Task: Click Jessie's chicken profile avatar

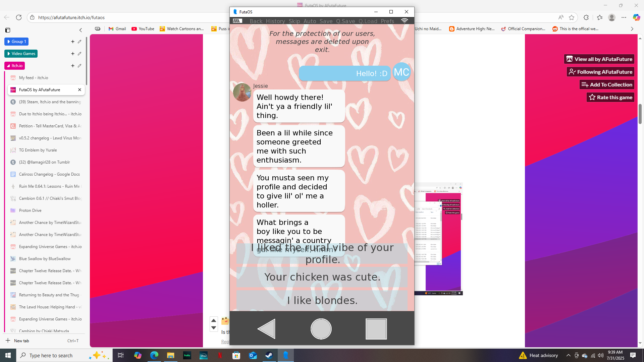Action: click(242, 92)
